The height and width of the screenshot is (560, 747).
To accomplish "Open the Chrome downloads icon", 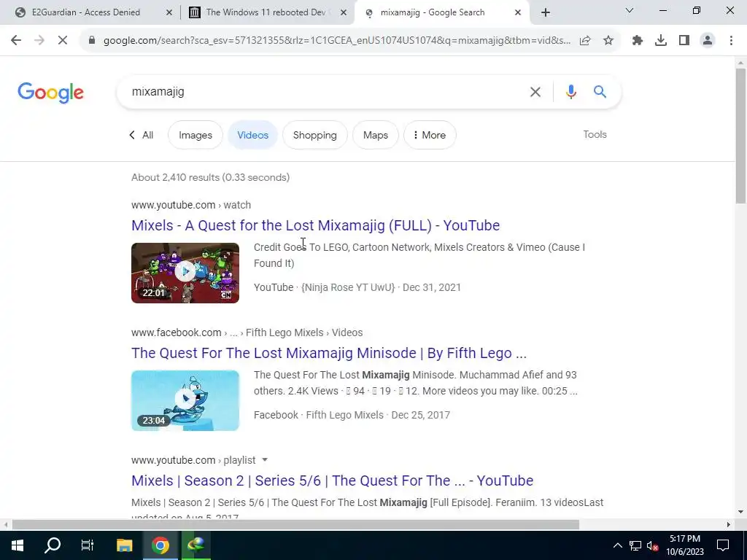I will pos(661,41).
